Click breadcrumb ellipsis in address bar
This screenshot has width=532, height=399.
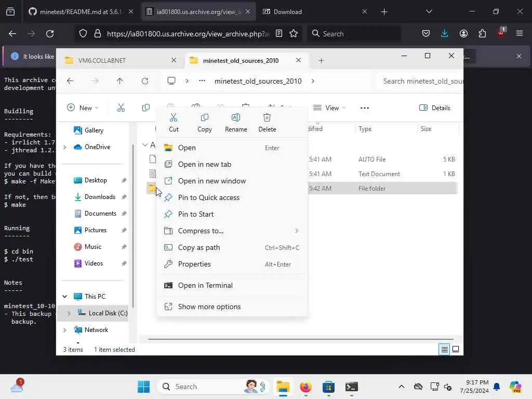tap(202, 81)
